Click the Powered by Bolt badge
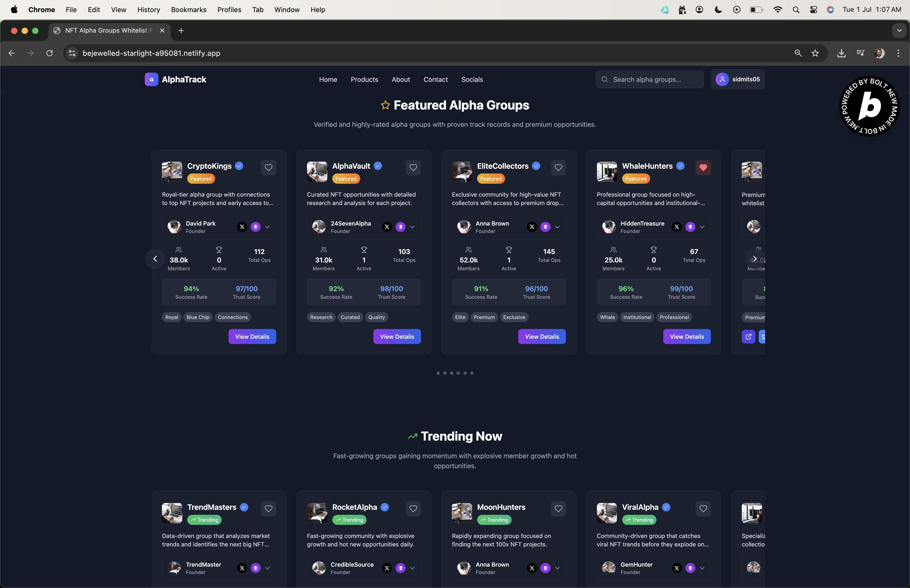 [x=869, y=107]
